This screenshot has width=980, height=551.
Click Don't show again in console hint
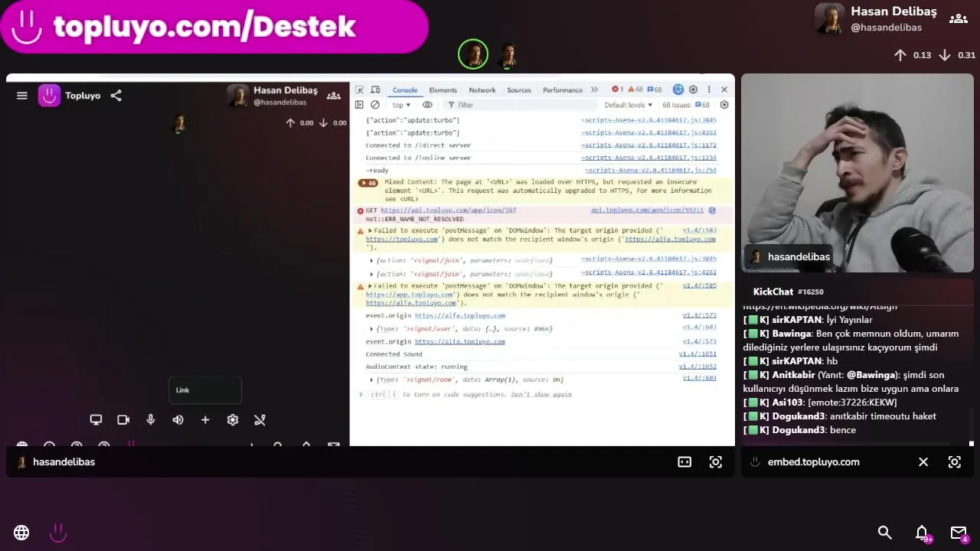pyautogui.click(x=541, y=395)
